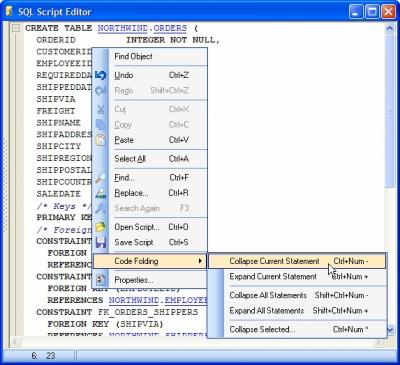Click the scissors Cut icon
Screen dimensions: 400x365
(100, 109)
